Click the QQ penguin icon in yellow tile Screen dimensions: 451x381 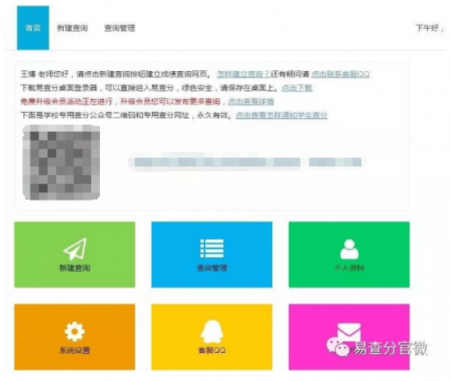[x=212, y=331]
